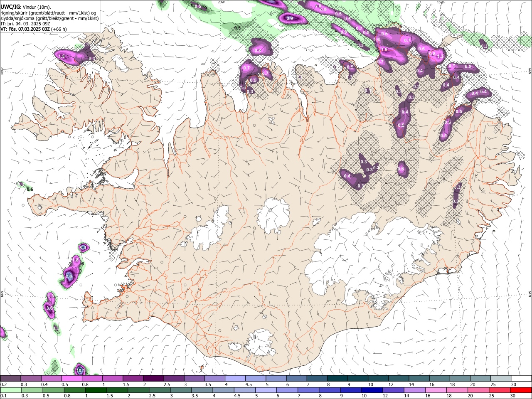Select the bright red swatch after 30 on lower scale
532x399 pixels.
tap(520, 390)
